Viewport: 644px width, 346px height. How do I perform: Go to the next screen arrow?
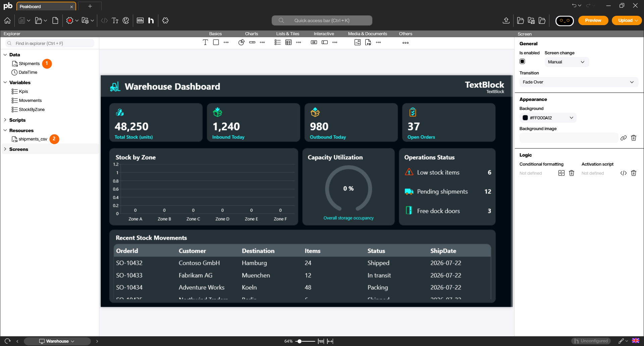click(97, 341)
